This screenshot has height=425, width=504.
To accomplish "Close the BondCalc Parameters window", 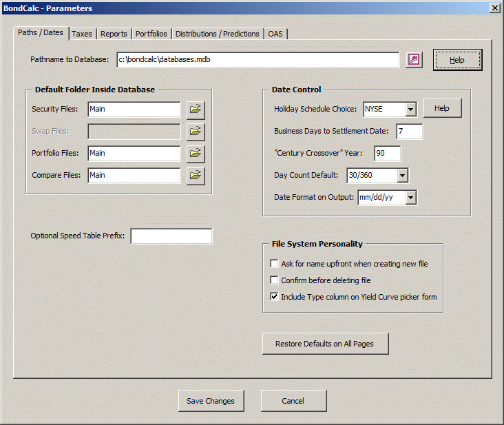I will tap(494, 8).
